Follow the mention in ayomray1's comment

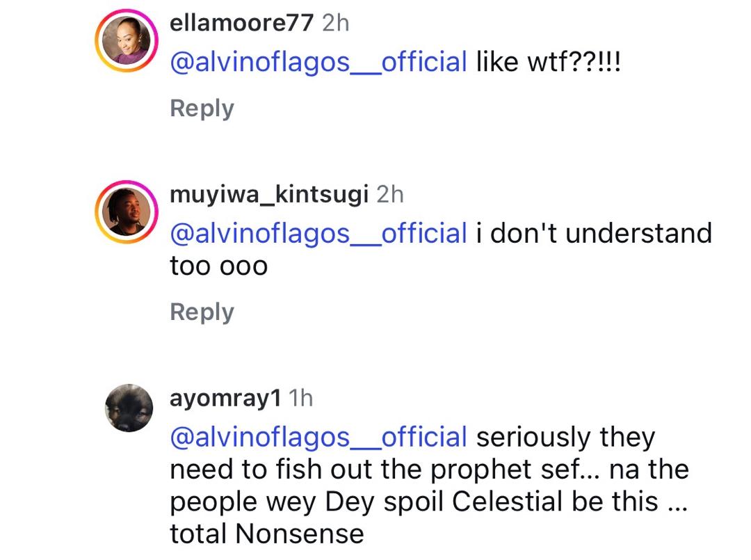[x=318, y=437]
